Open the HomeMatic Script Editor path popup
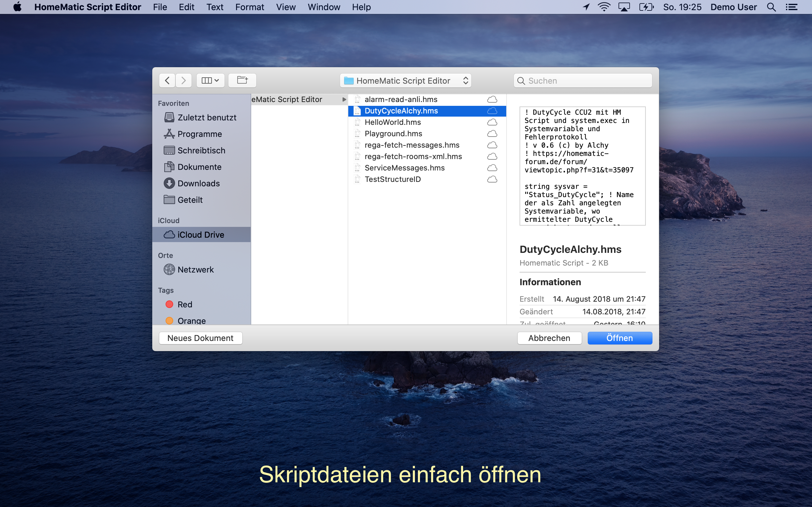Screen dimensions: 812x507 tap(405, 81)
